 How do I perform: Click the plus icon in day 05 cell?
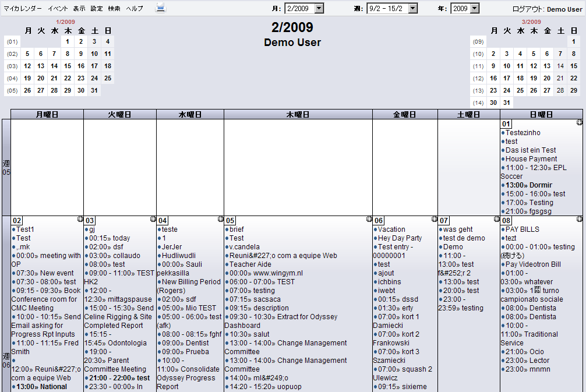(369, 219)
